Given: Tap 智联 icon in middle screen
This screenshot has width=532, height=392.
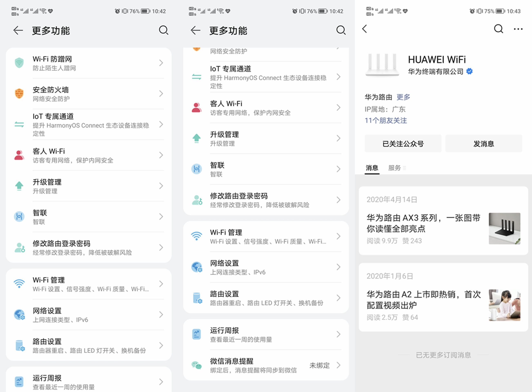Looking at the screenshot, I should coord(197,169).
